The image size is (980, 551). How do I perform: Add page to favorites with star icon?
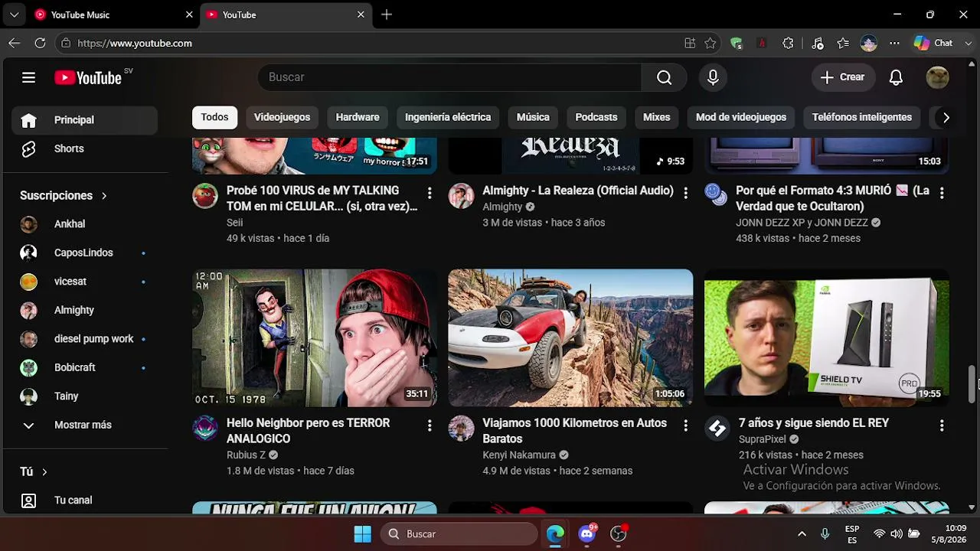(x=710, y=44)
